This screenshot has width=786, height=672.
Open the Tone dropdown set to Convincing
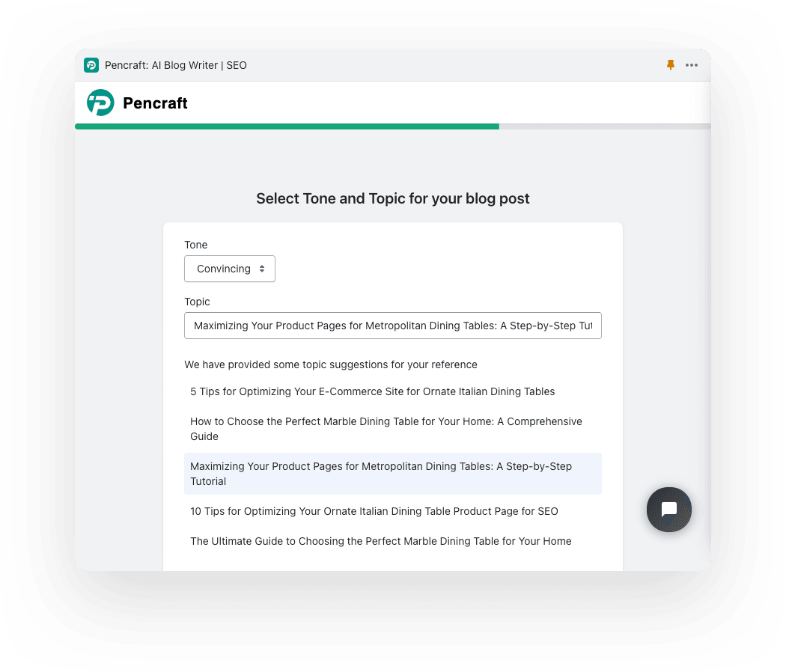tap(230, 269)
